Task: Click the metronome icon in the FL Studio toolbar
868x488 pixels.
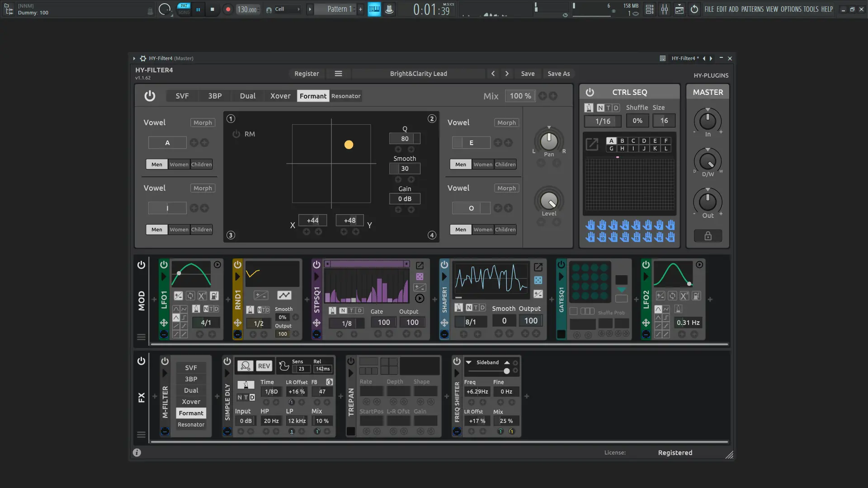Action: 389,9
